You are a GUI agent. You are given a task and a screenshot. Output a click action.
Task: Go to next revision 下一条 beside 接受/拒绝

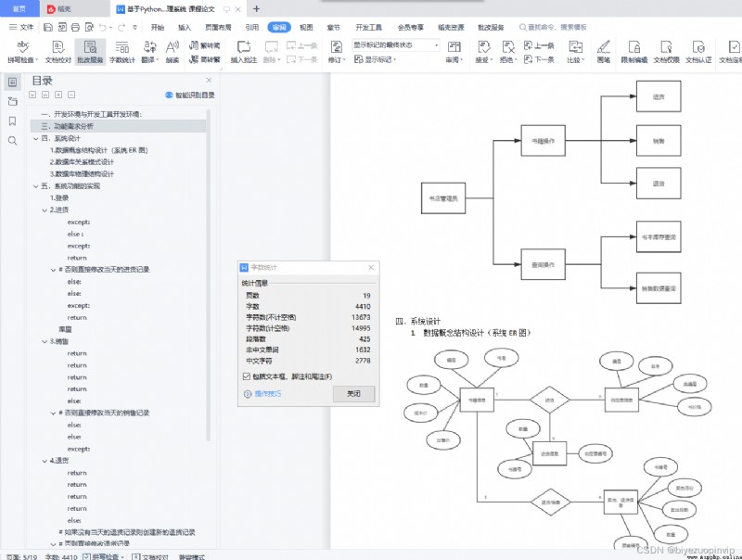pyautogui.click(x=539, y=59)
